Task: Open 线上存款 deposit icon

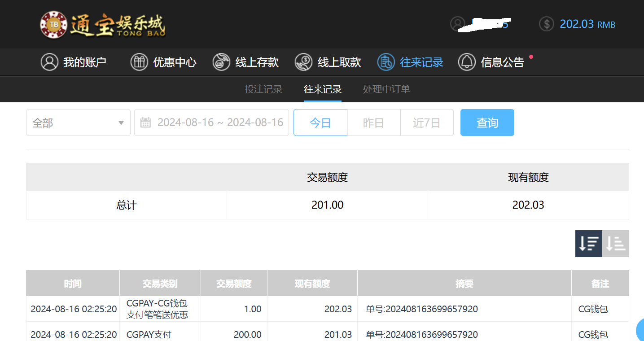Action: point(221,62)
